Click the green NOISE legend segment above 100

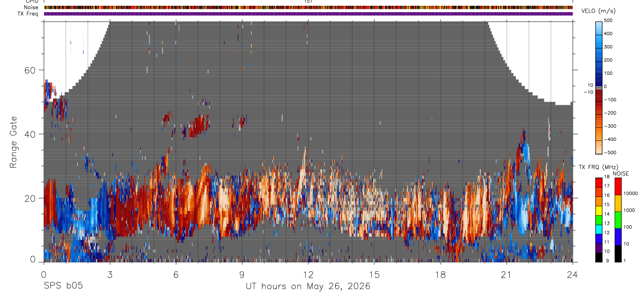pos(618,220)
